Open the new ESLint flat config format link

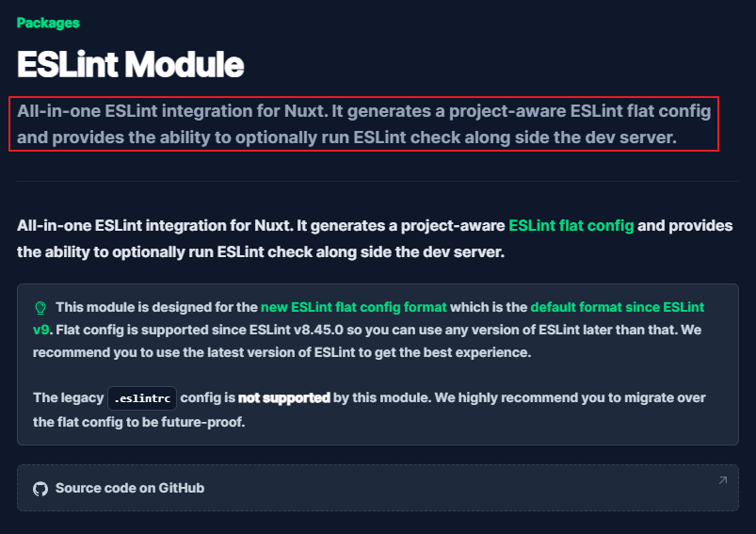[353, 307]
